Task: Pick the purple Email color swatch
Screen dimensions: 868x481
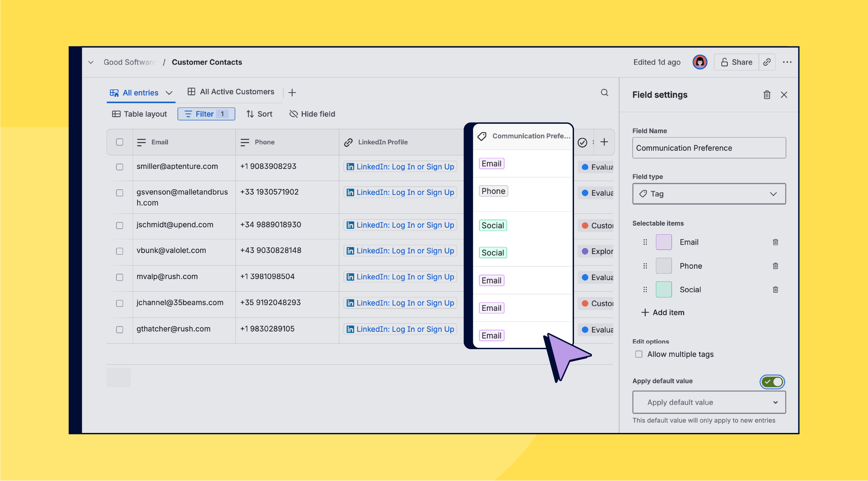Action: tap(663, 242)
